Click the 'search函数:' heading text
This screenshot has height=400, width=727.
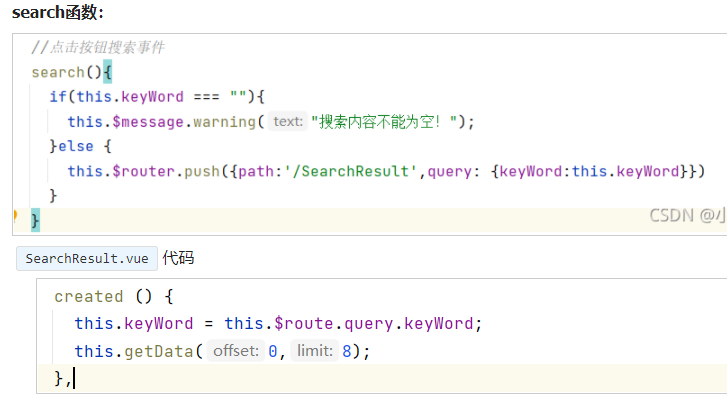tap(57, 13)
